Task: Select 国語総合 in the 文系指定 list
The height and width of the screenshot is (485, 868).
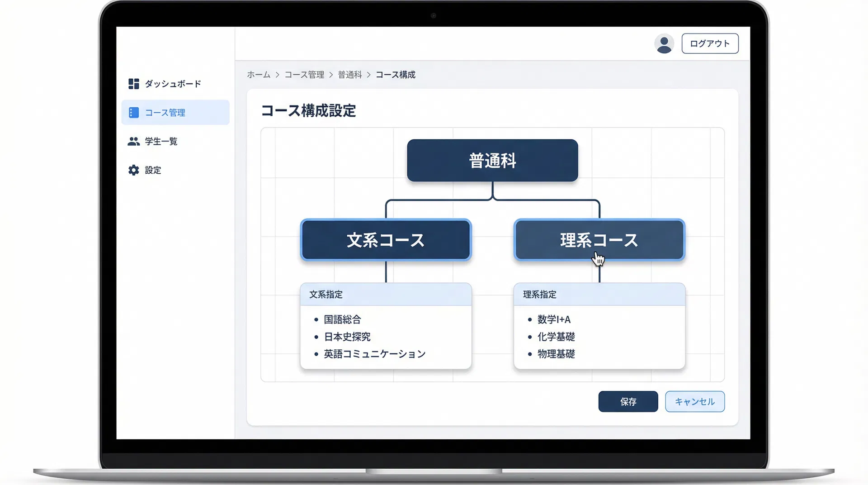Action: pyautogui.click(x=342, y=319)
